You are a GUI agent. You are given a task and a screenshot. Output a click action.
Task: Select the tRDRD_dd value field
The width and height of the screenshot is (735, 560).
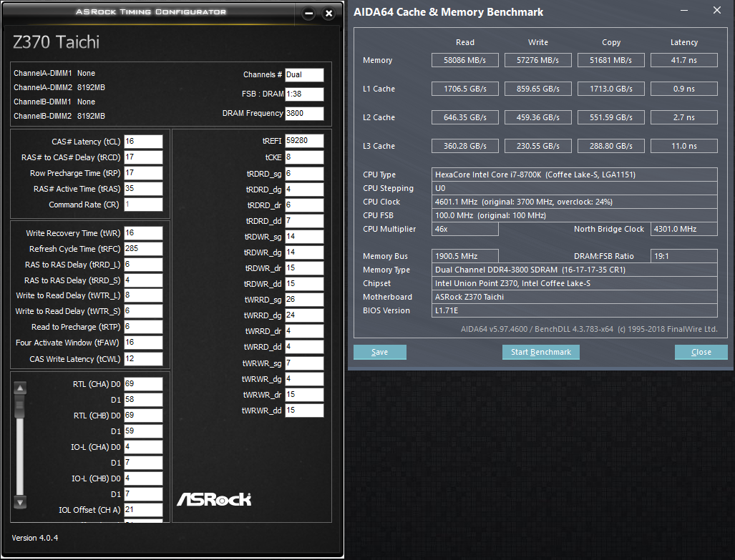(304, 221)
